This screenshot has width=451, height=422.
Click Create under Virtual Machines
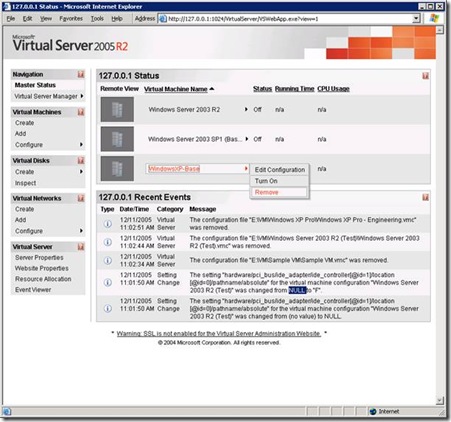tap(25, 123)
